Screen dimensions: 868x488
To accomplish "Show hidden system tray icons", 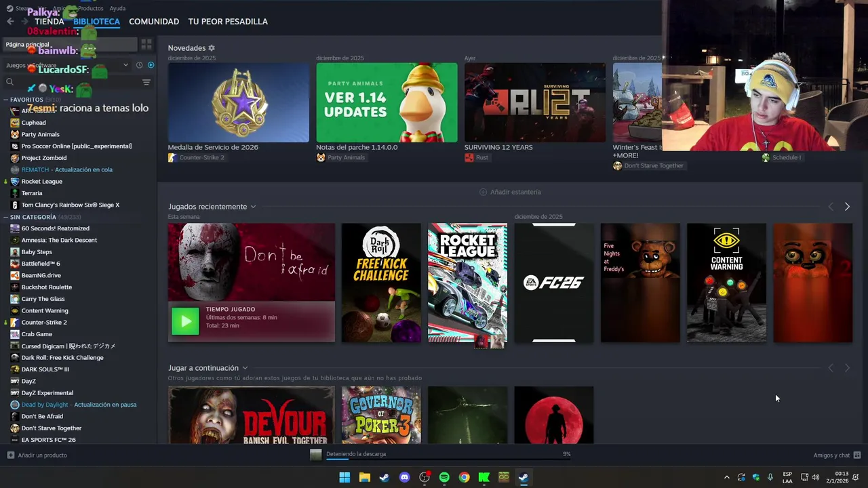I will pyautogui.click(x=726, y=477).
